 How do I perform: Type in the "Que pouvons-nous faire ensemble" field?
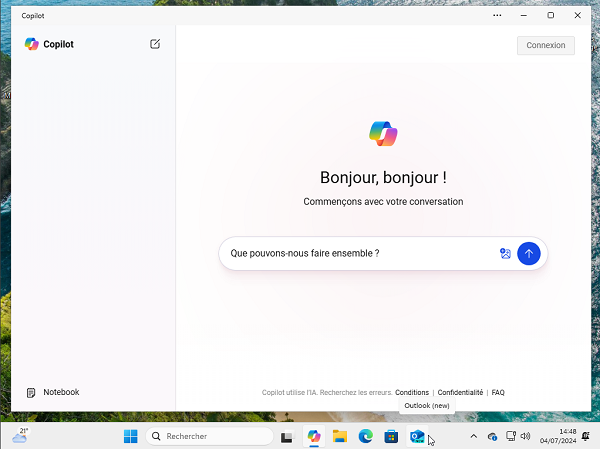[x=360, y=254]
